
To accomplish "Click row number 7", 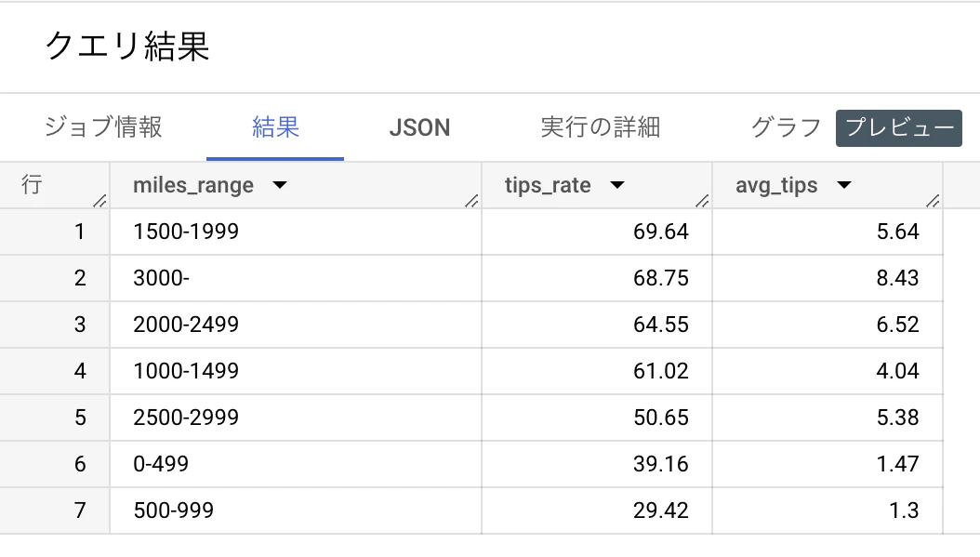I will [78, 510].
